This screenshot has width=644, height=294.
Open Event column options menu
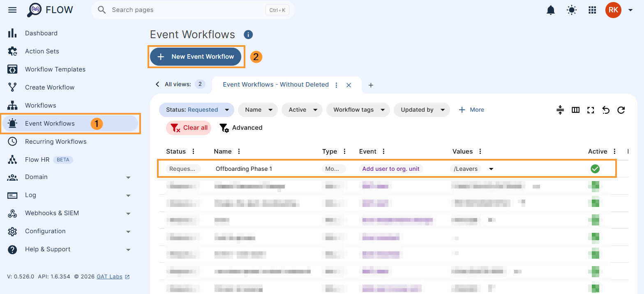point(384,152)
